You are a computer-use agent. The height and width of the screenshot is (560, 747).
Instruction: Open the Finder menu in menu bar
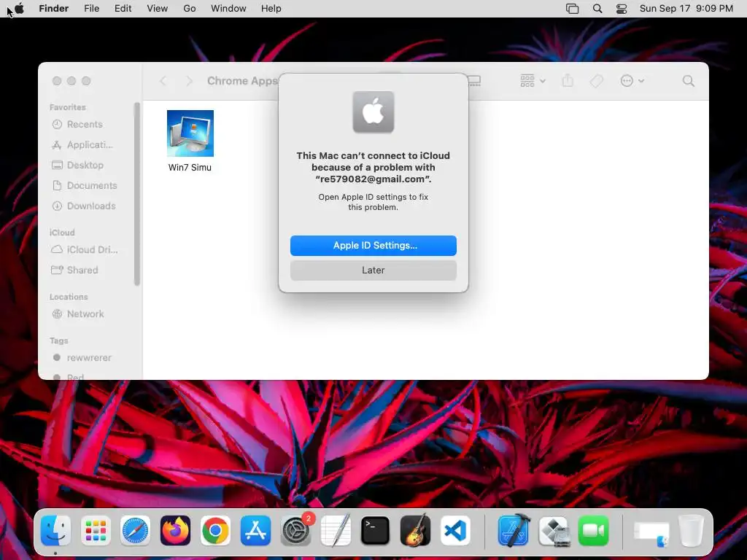pyautogui.click(x=53, y=9)
